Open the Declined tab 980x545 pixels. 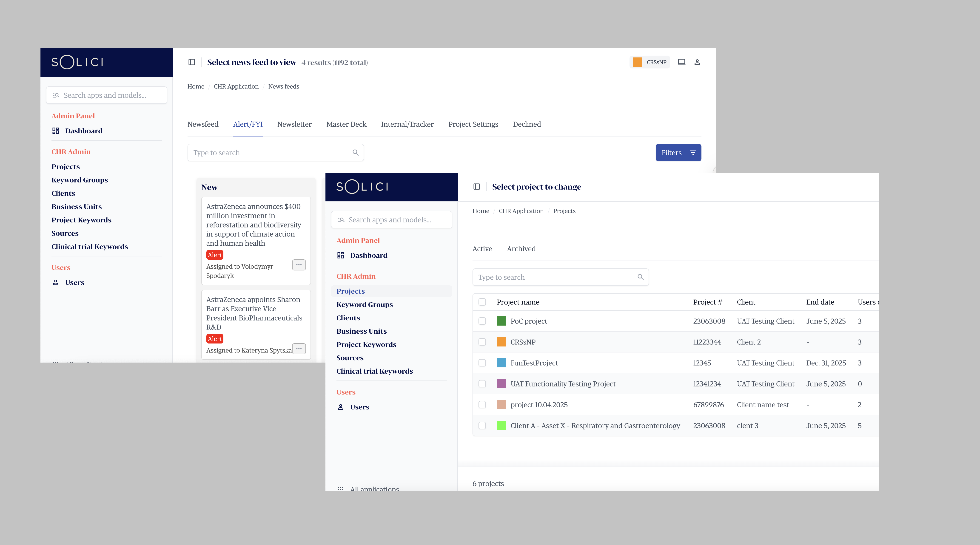tap(527, 124)
